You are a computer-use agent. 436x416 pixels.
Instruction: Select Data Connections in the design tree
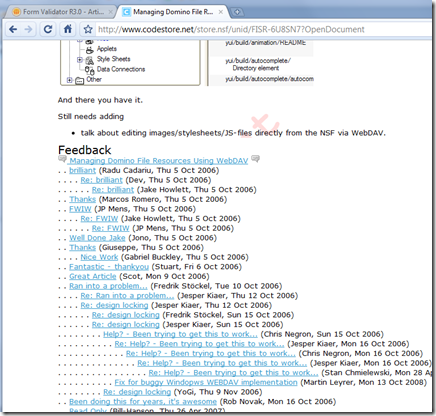tap(121, 69)
